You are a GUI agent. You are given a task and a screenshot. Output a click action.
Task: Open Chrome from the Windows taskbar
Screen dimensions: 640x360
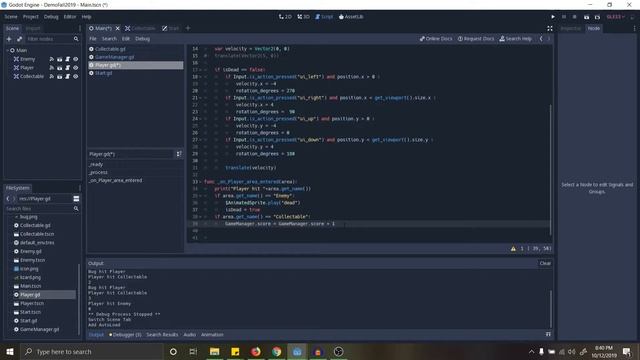coord(276,351)
